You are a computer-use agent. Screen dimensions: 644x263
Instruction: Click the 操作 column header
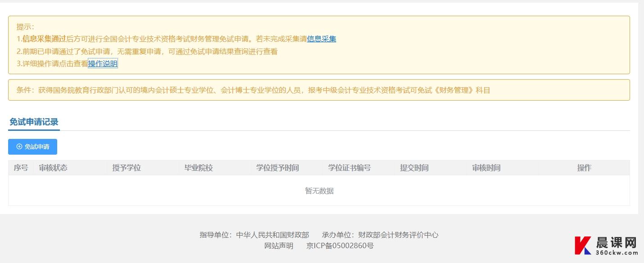tap(584, 168)
